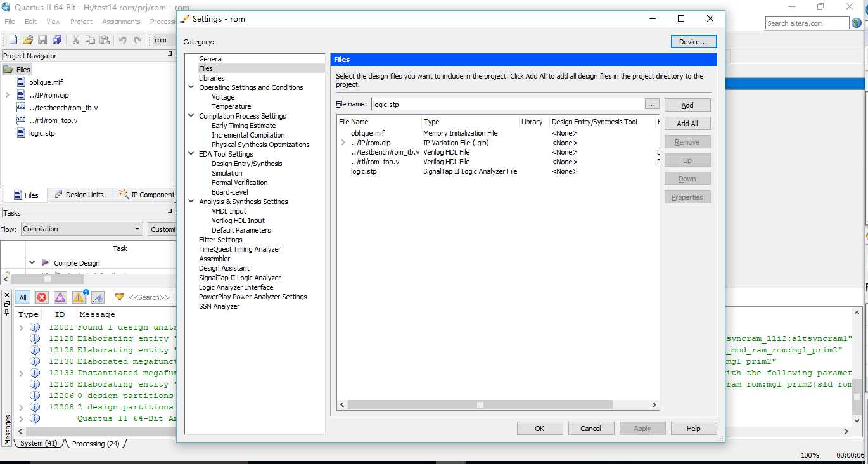The height and width of the screenshot is (464, 868).
Task: Click the funnel filter icon beside message search
Action: click(x=120, y=297)
